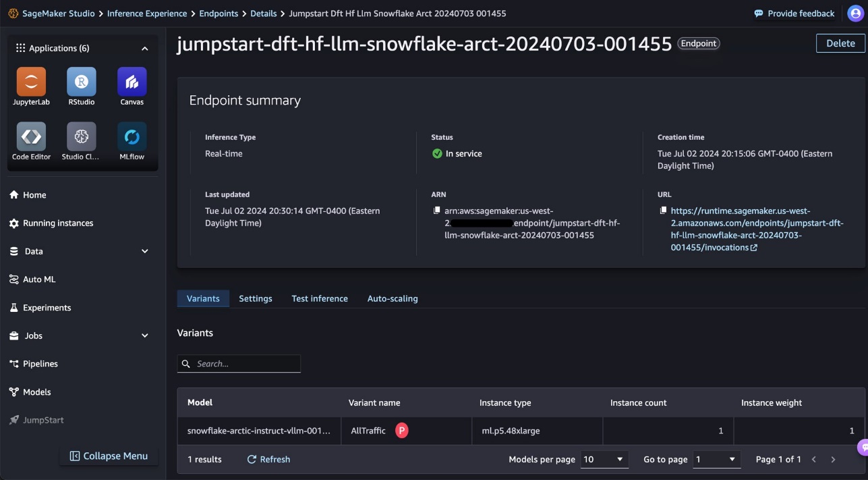Open JumpStart in sidebar
The width and height of the screenshot is (868, 480).
pyautogui.click(x=36, y=420)
